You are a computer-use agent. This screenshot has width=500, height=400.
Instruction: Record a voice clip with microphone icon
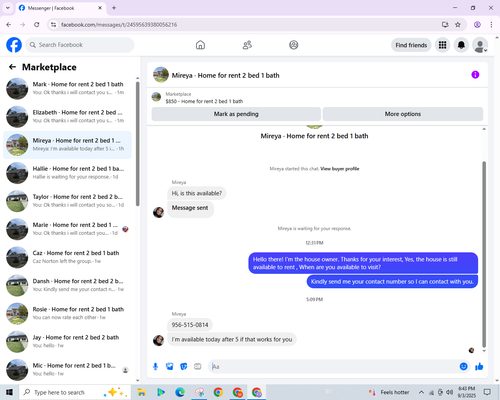pyautogui.click(x=155, y=367)
